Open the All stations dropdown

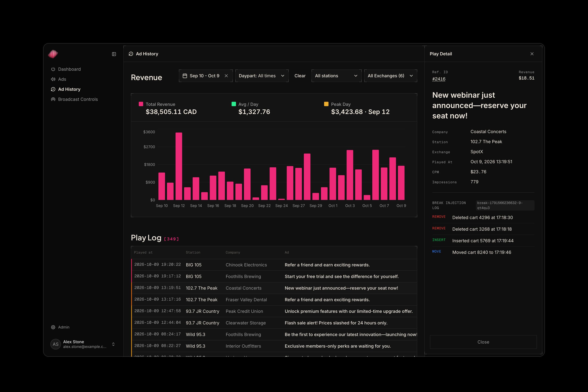[337, 76]
